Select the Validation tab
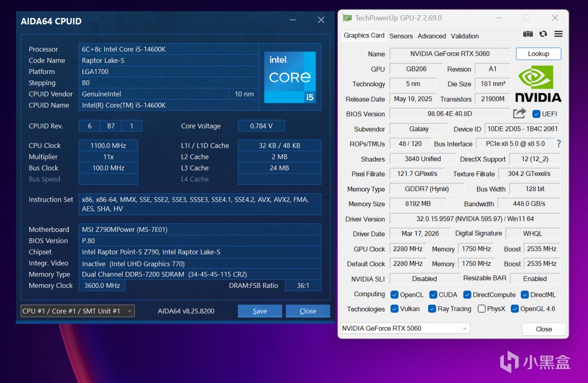The image size is (588, 383). click(464, 36)
